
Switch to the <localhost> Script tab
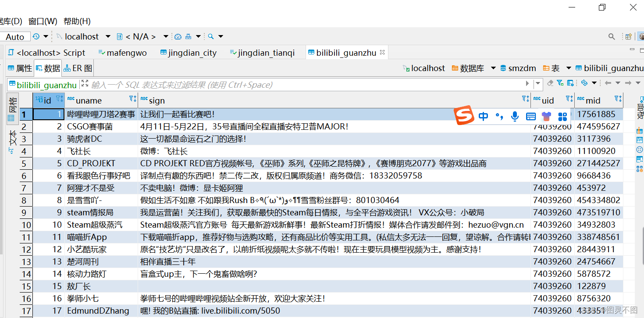click(47, 53)
